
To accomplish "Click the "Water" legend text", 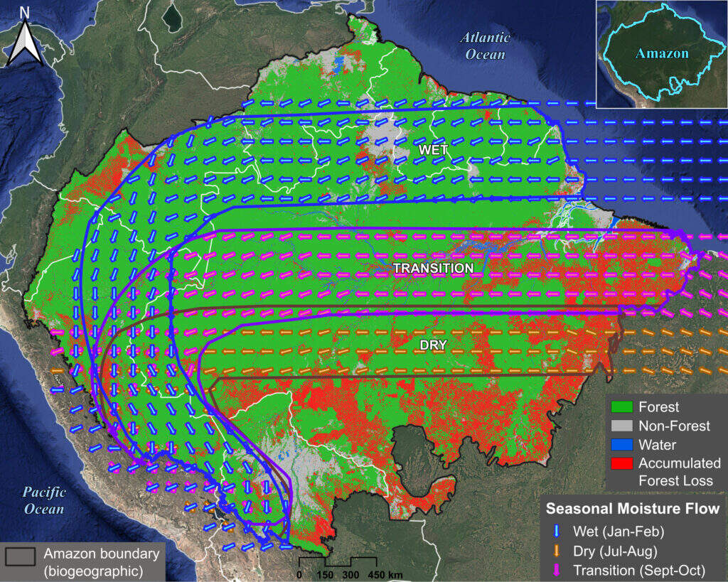I will [657, 445].
